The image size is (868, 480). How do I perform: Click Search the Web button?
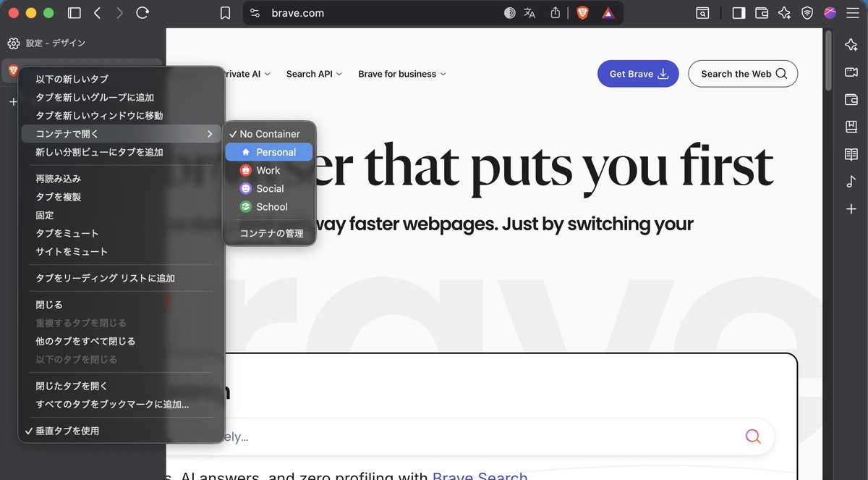743,74
